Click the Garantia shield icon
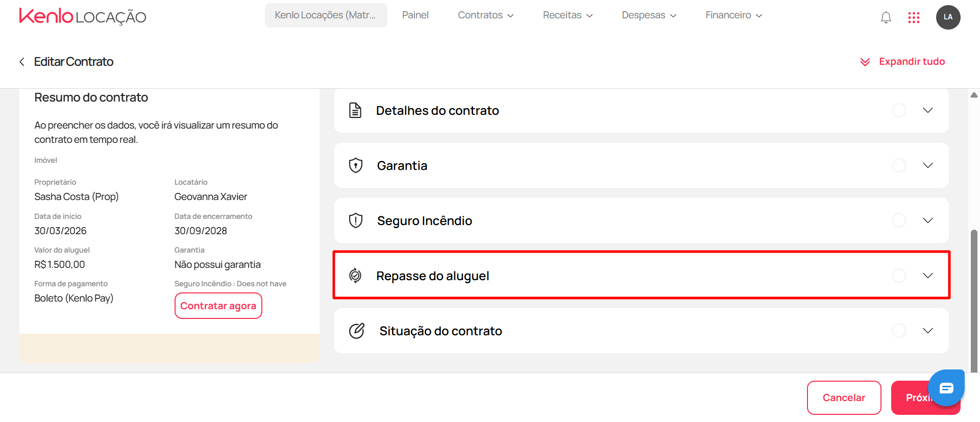This screenshot has height=422, width=980. click(356, 165)
